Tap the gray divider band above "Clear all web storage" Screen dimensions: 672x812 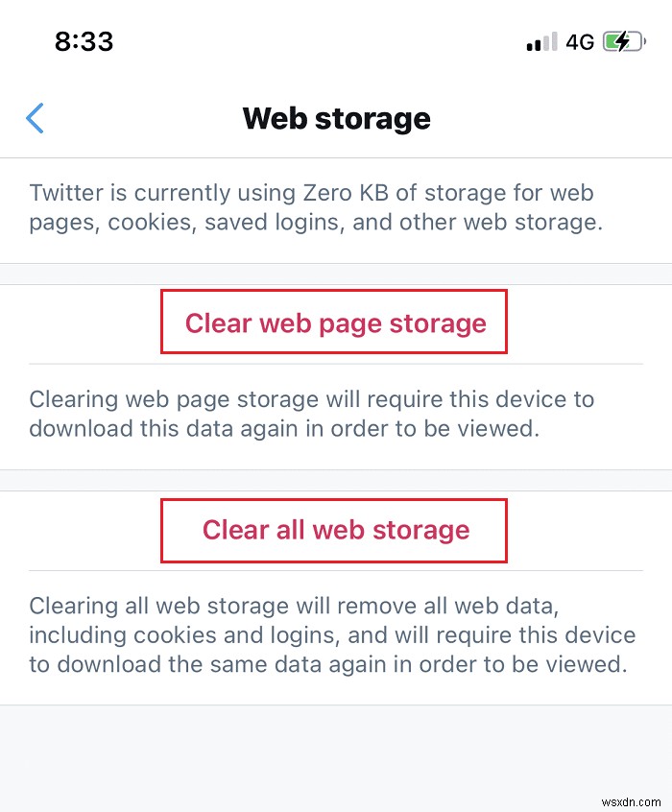tap(336, 480)
